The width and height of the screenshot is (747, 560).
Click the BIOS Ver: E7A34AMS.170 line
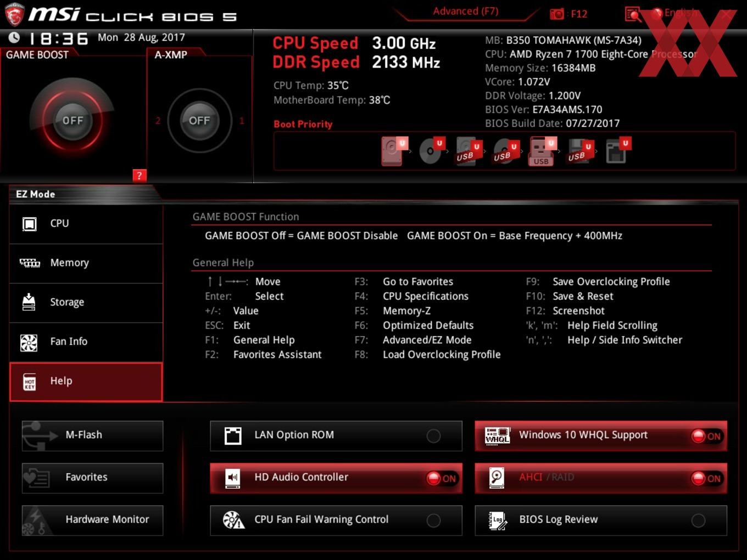point(544,109)
